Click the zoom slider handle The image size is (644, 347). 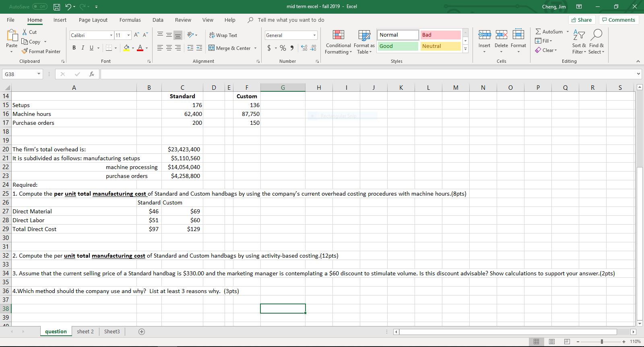click(602, 342)
